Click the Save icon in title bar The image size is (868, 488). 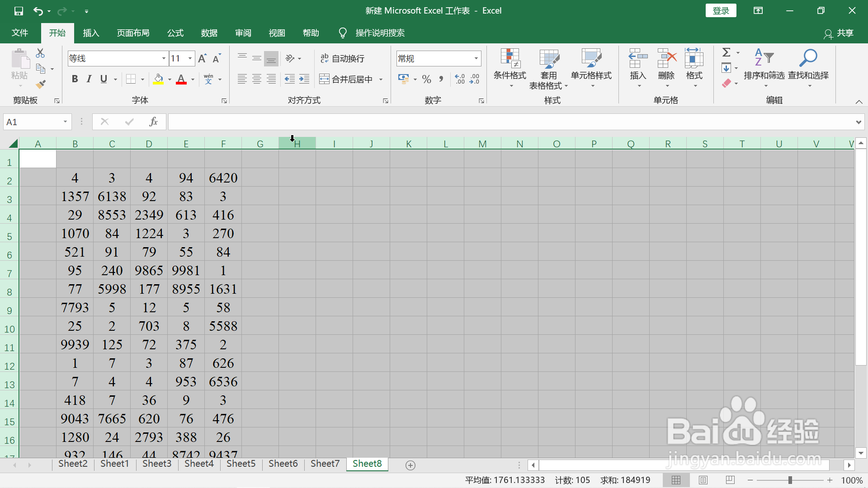tap(19, 11)
